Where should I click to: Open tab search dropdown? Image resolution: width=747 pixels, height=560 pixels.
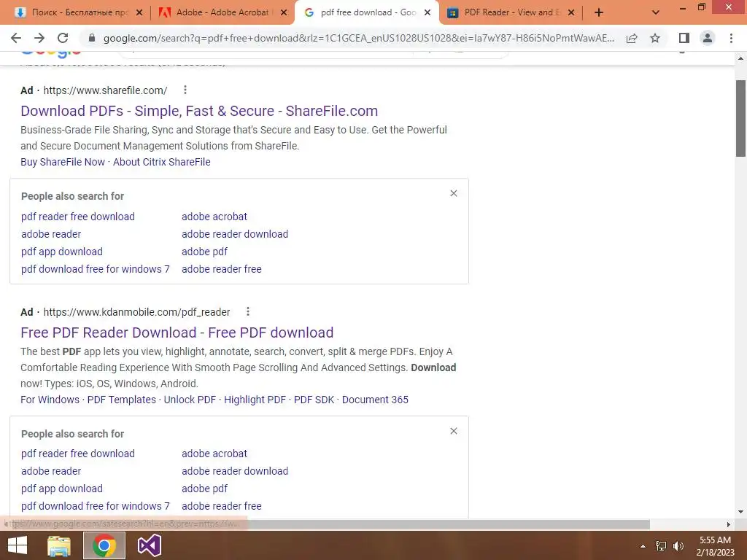click(656, 13)
